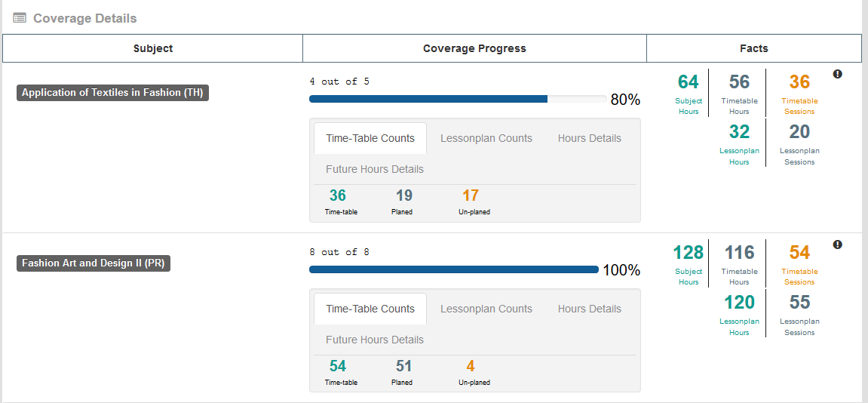This screenshot has height=403, width=868.
Task: Click the Coverage Progress column header
Action: (474, 48)
